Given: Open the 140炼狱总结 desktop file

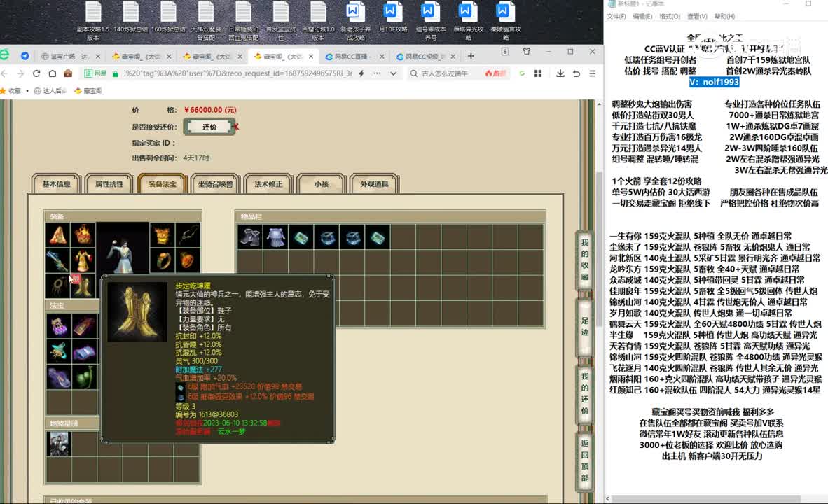Looking at the screenshot, I should pyautogui.click(x=130, y=18).
